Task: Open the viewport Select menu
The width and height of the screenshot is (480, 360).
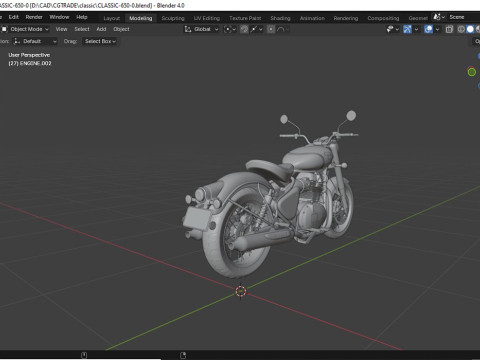Action: (82, 29)
